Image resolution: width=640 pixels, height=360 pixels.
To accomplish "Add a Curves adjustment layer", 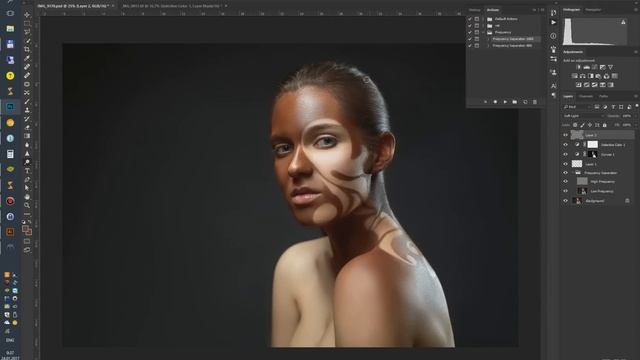I will click(x=595, y=67).
